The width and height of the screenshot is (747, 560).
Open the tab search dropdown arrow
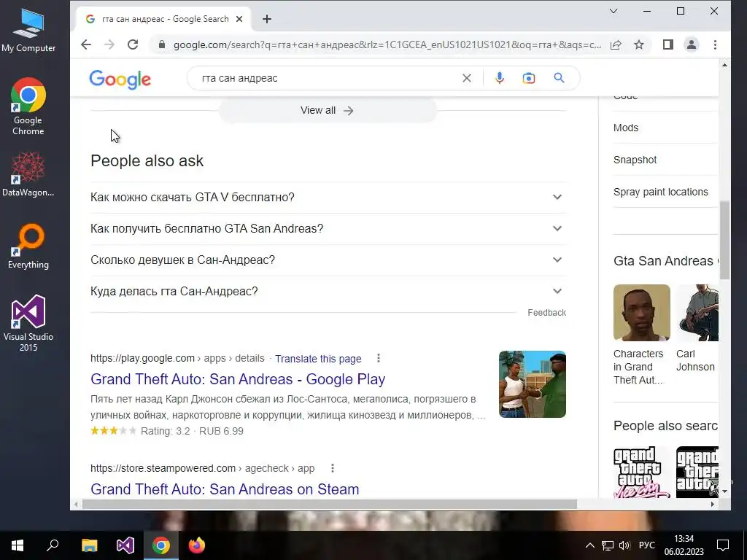[x=614, y=11]
